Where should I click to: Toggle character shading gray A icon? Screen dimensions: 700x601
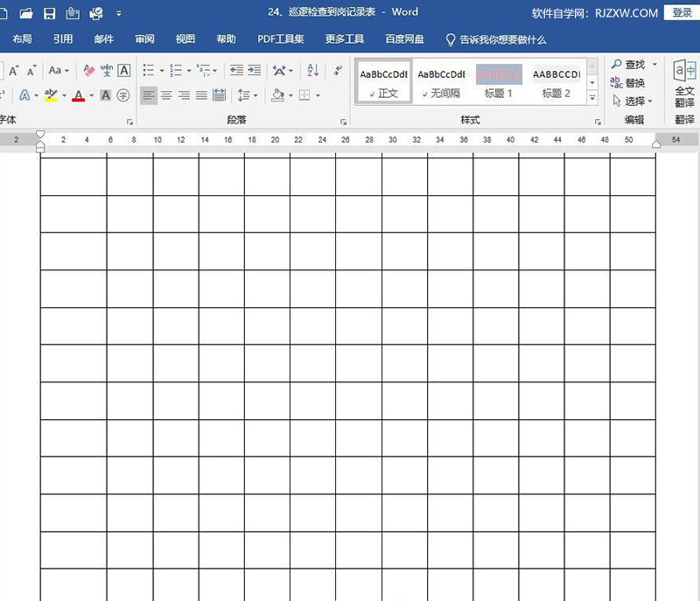105,95
